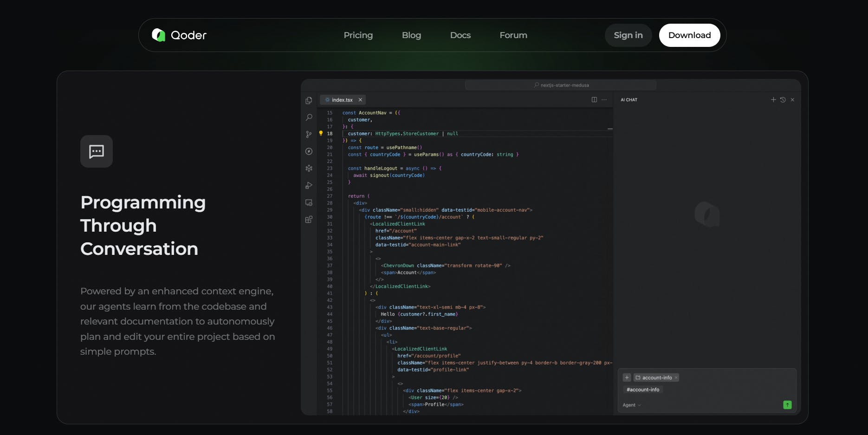Image resolution: width=868 pixels, height=435 pixels.
Task: Click the split editor icon
Action: click(x=594, y=100)
